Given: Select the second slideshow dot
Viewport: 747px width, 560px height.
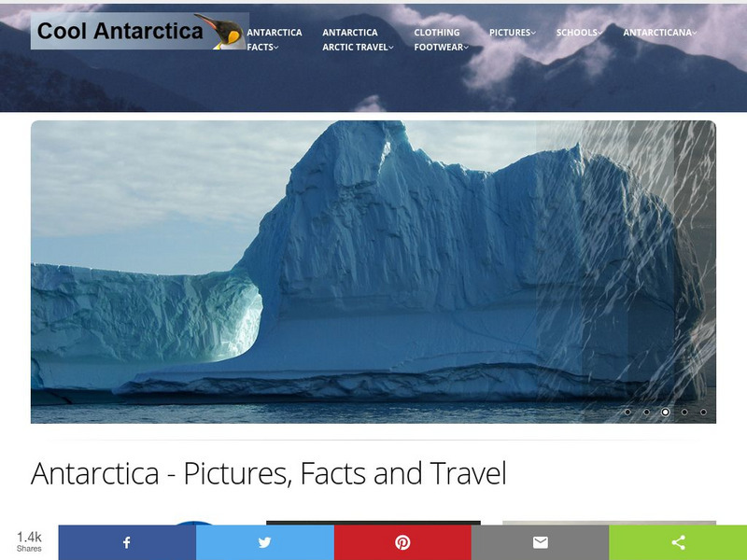Looking at the screenshot, I should click(x=646, y=412).
